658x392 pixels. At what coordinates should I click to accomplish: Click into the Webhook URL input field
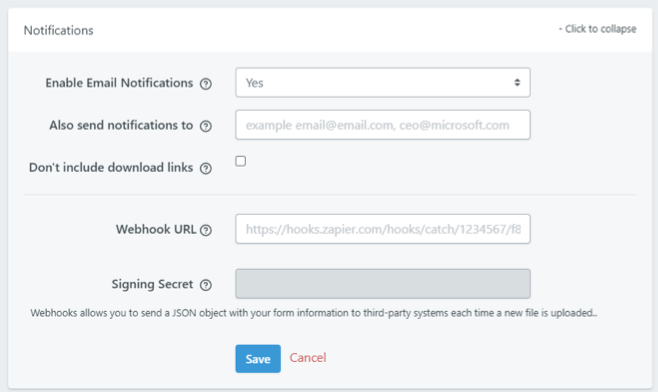tap(383, 229)
